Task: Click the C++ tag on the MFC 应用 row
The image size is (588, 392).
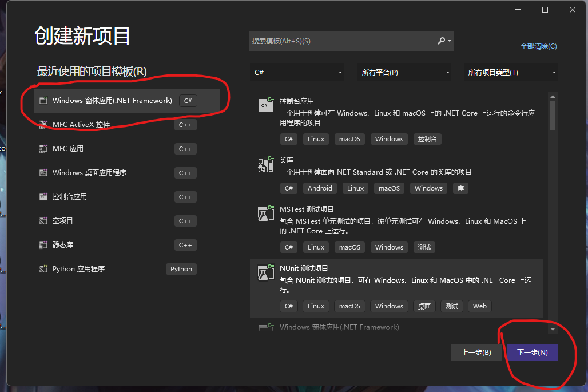Action: tap(185, 149)
